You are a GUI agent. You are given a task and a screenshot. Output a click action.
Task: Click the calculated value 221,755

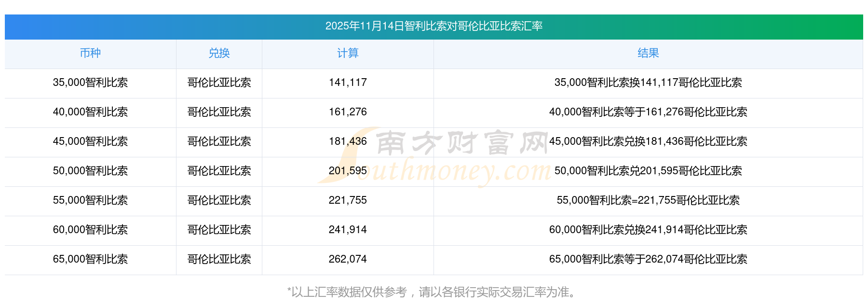pos(348,200)
